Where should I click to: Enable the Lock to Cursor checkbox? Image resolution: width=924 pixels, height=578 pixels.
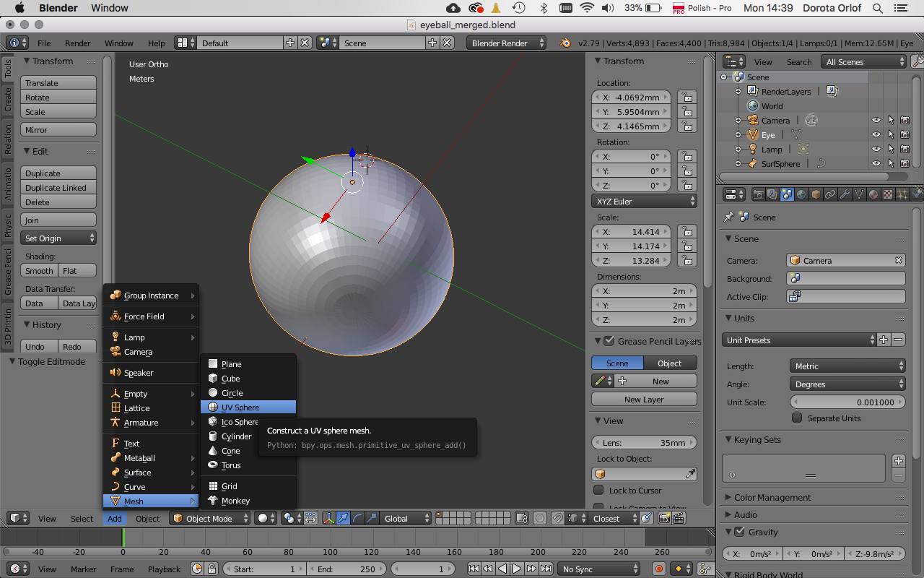point(598,491)
